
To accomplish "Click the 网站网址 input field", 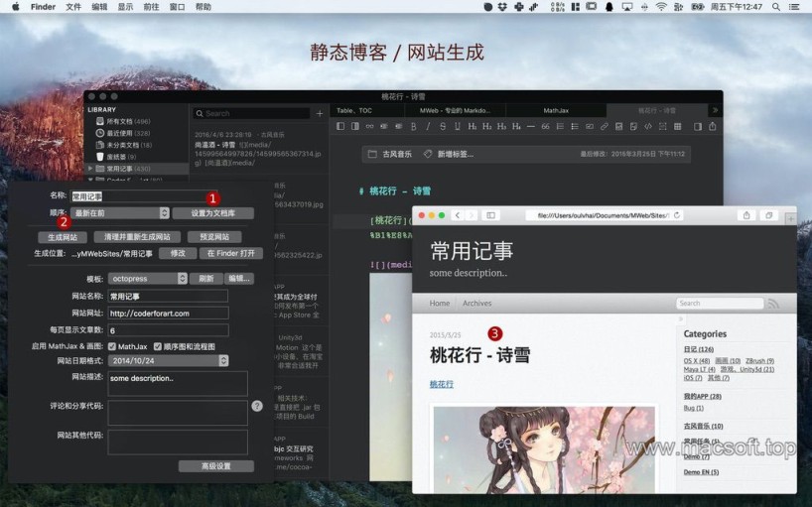I will 168,313.
